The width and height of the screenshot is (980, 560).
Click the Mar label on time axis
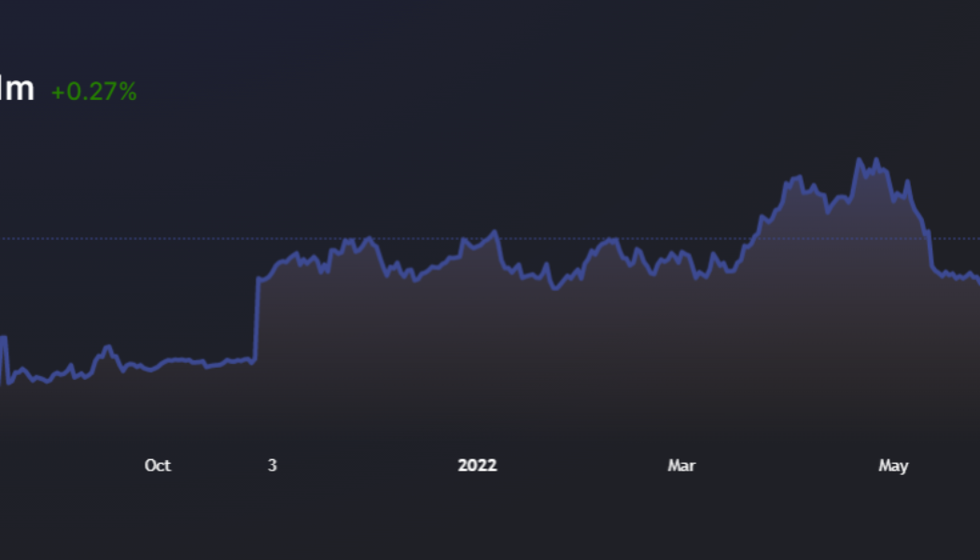(681, 465)
